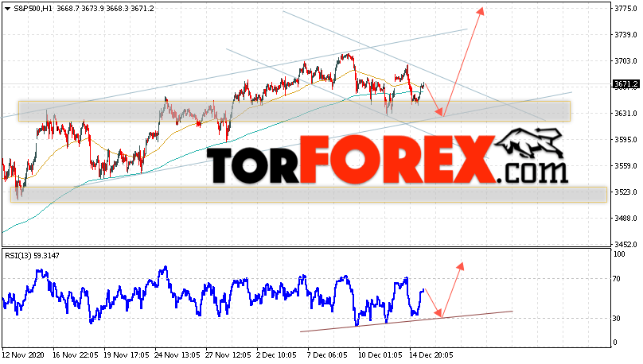Image resolution: width=643 pixels, height=364 pixels.
Task: Click price scale level 3703.0
Action: (625, 61)
